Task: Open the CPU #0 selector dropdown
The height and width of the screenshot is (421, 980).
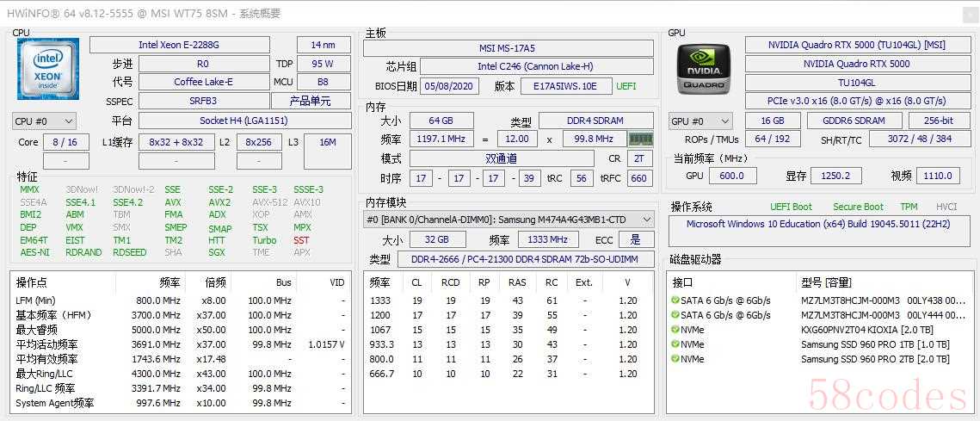Action: (x=44, y=121)
